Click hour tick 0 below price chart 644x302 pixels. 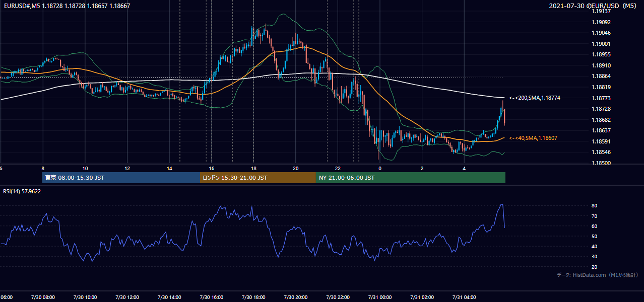380,168
